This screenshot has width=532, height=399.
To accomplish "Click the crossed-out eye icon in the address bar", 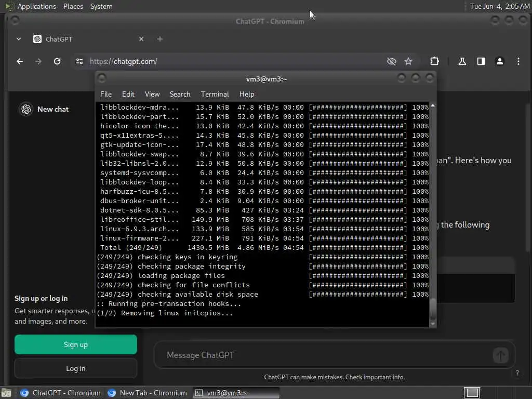I will (392, 61).
